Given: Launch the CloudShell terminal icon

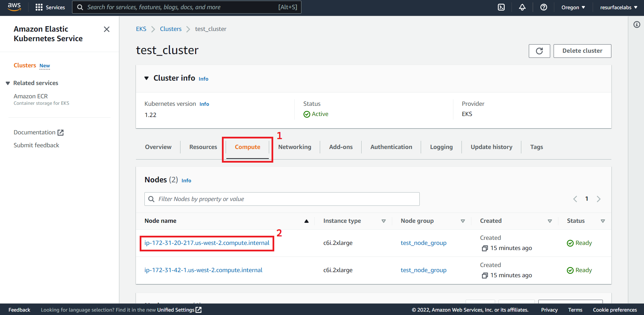Looking at the screenshot, I should click(x=501, y=7).
